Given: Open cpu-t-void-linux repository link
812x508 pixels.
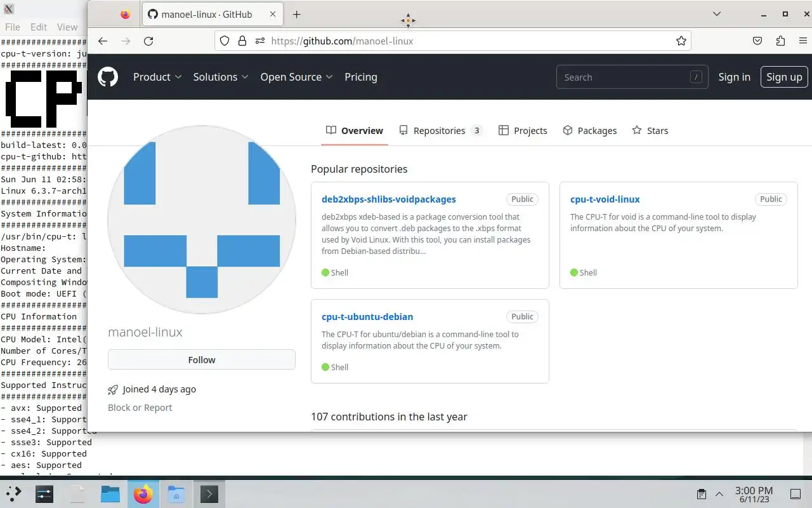Looking at the screenshot, I should 605,199.
